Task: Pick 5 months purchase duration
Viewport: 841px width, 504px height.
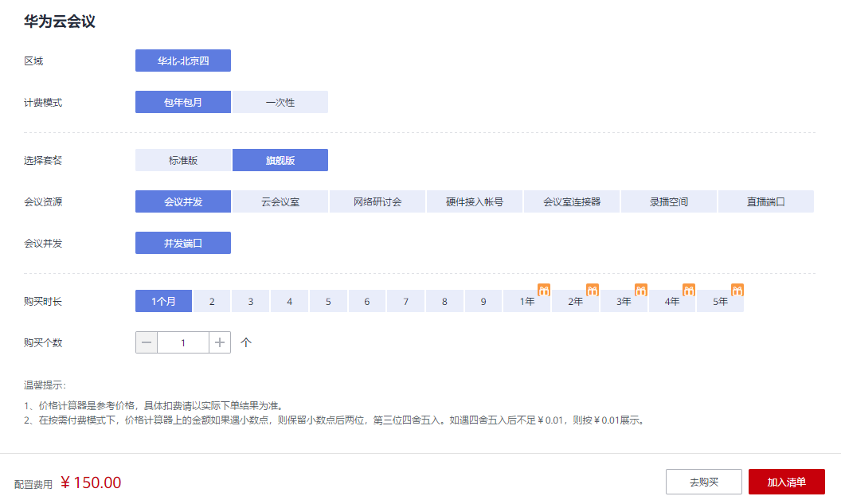Action: 328,301
